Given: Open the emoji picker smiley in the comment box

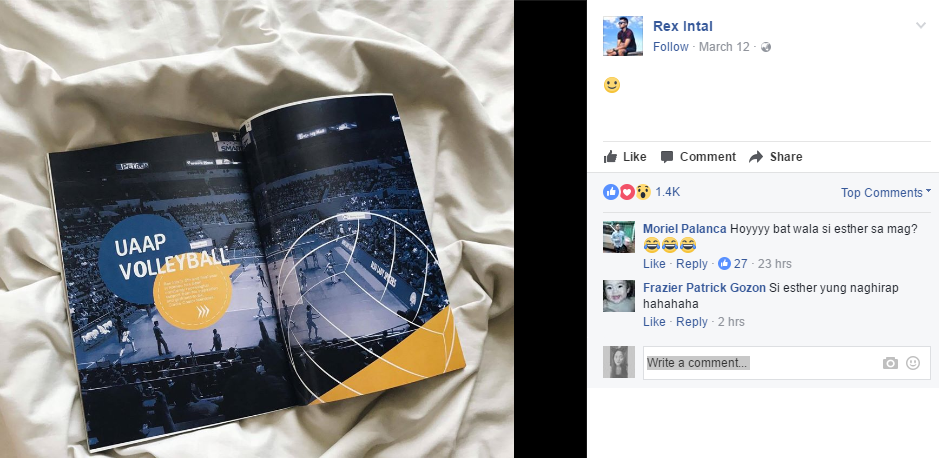Looking at the screenshot, I should click(x=913, y=363).
